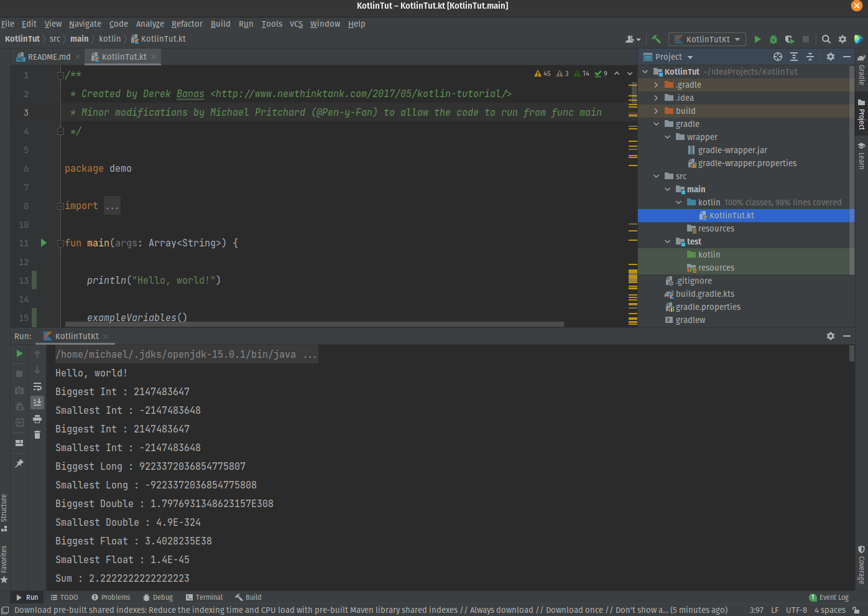Jump to the previous highlighted error arrow
This screenshot has width=868, height=616.
[617, 73]
